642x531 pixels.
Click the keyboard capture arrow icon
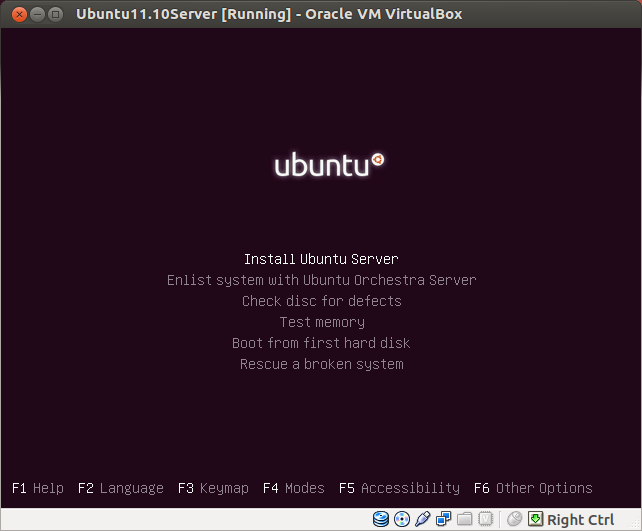tap(535, 519)
